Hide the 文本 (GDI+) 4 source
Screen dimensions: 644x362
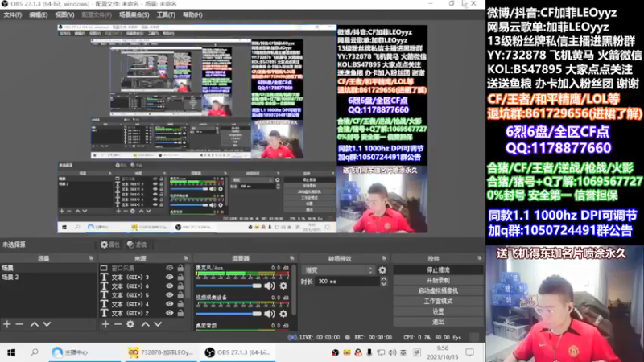(170, 304)
